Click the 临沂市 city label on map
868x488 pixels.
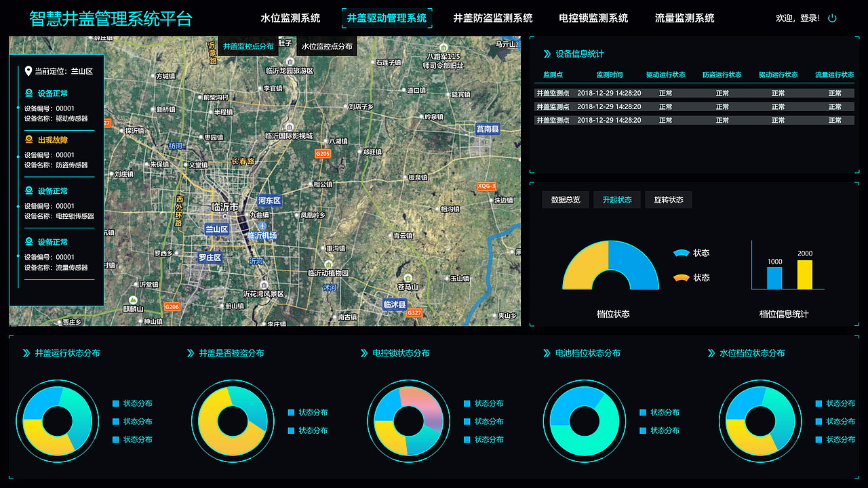pos(225,207)
